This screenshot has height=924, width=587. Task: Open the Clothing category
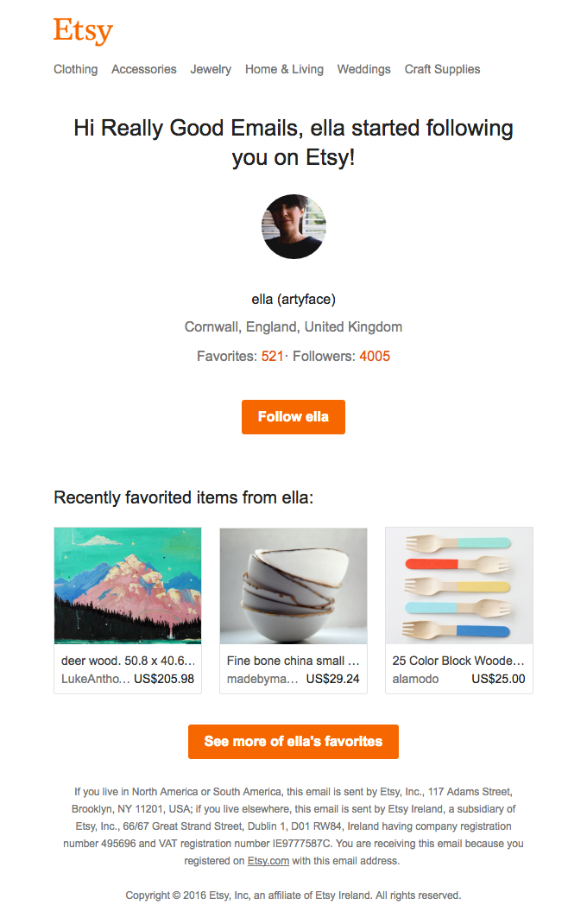point(76,69)
